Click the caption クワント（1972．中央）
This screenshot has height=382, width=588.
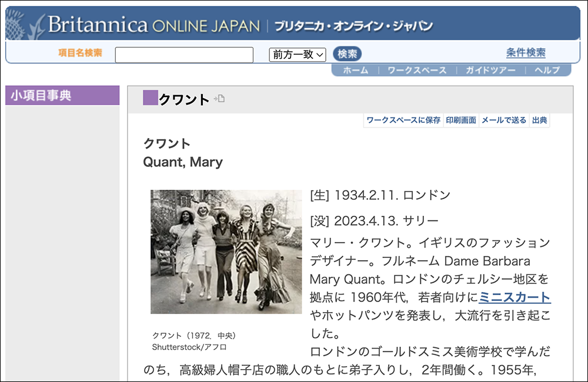(x=194, y=336)
